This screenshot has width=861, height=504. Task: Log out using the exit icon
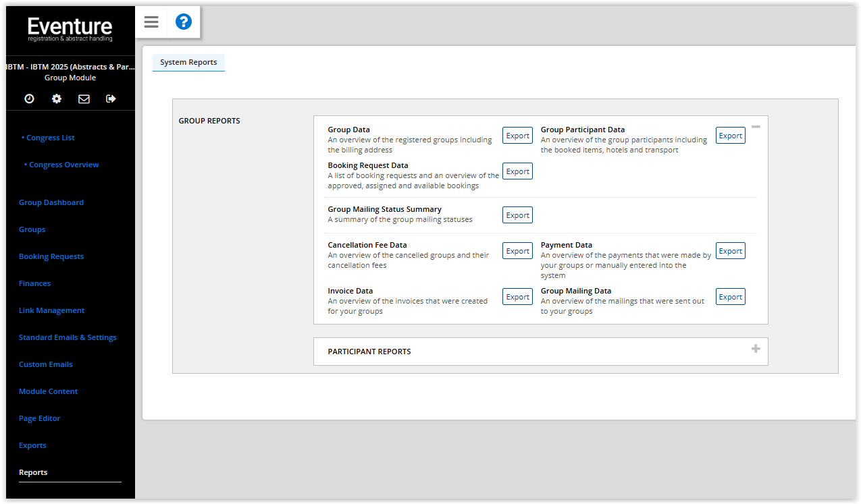111,99
